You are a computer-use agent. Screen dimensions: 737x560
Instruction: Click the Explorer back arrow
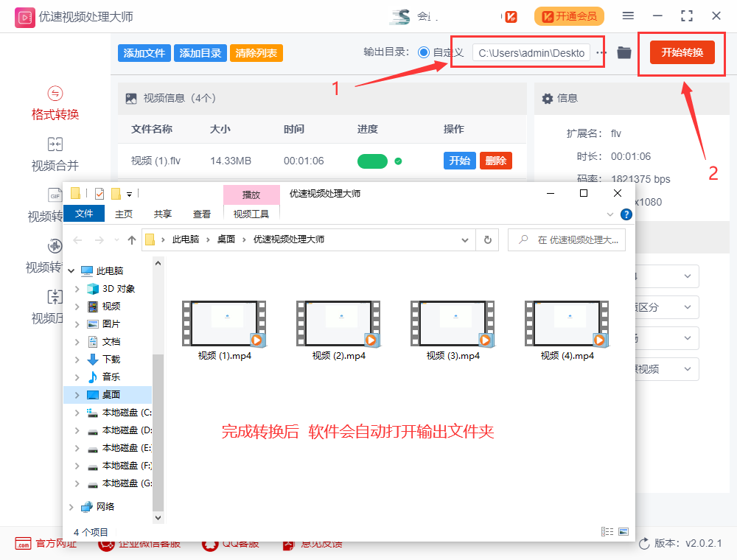click(77, 240)
